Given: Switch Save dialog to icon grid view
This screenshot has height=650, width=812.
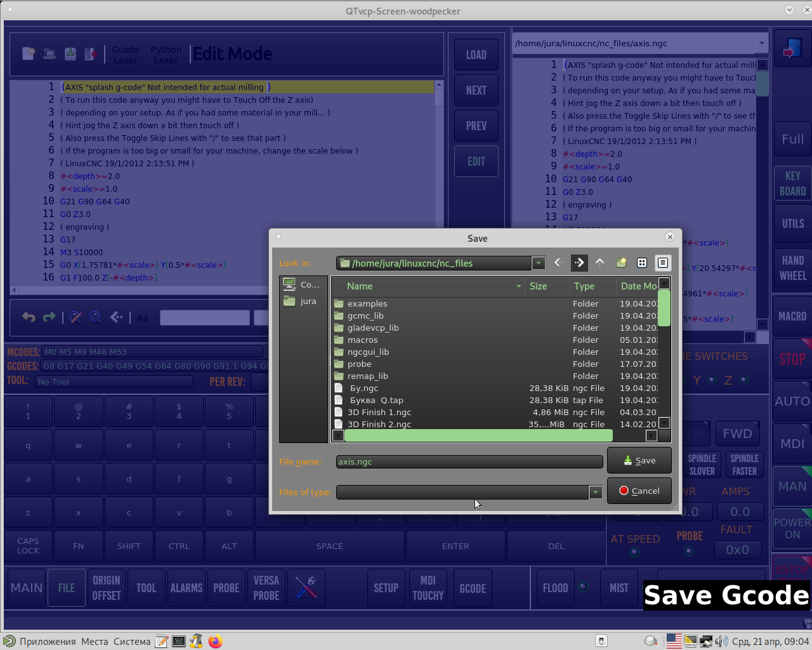Looking at the screenshot, I should click(x=642, y=263).
